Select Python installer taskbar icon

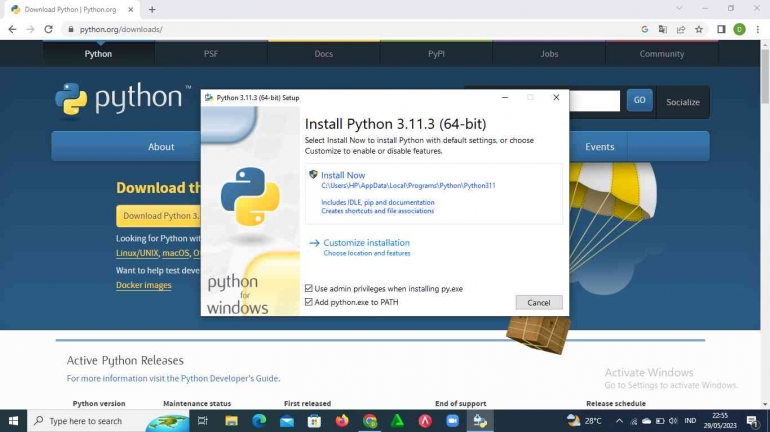pyautogui.click(x=480, y=421)
